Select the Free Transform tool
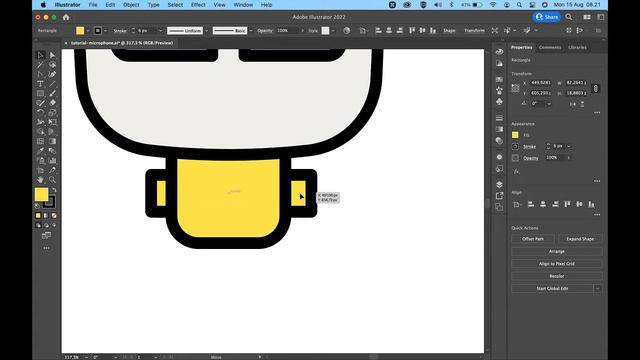Viewport: 640px width, 360px height. [x=53, y=122]
